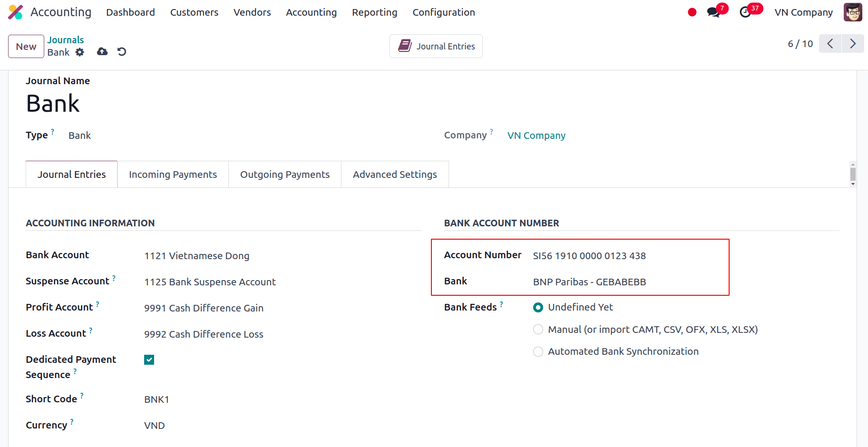This screenshot has height=447, width=868.
Task: Select Automated Bank Synchronization radio option
Action: [x=538, y=351]
